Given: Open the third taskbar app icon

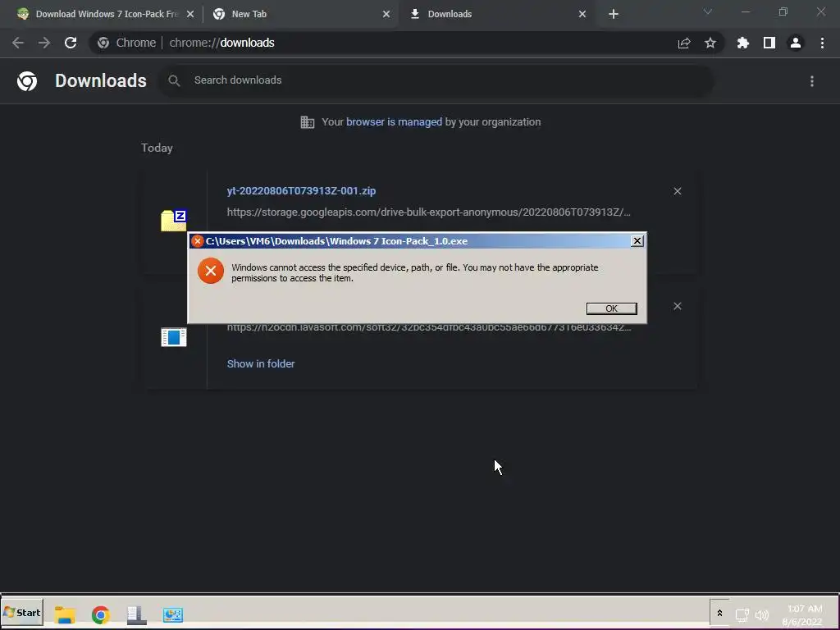Looking at the screenshot, I should click(136, 614).
